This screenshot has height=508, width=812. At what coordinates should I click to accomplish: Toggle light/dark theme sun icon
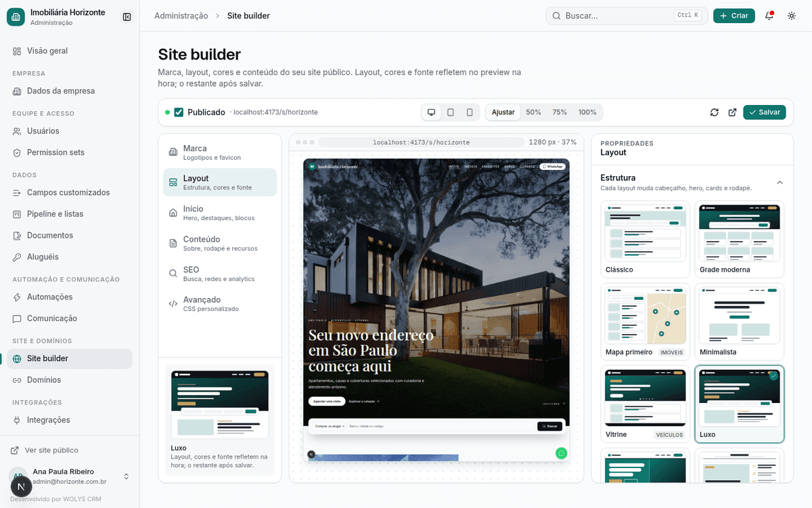pyautogui.click(x=792, y=16)
